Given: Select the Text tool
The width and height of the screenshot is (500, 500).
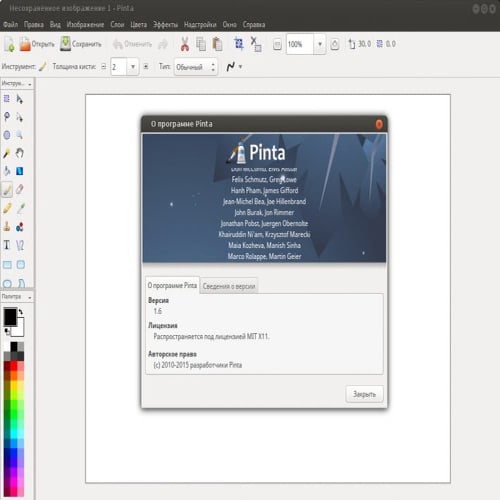Looking at the screenshot, I should (x=7, y=245).
